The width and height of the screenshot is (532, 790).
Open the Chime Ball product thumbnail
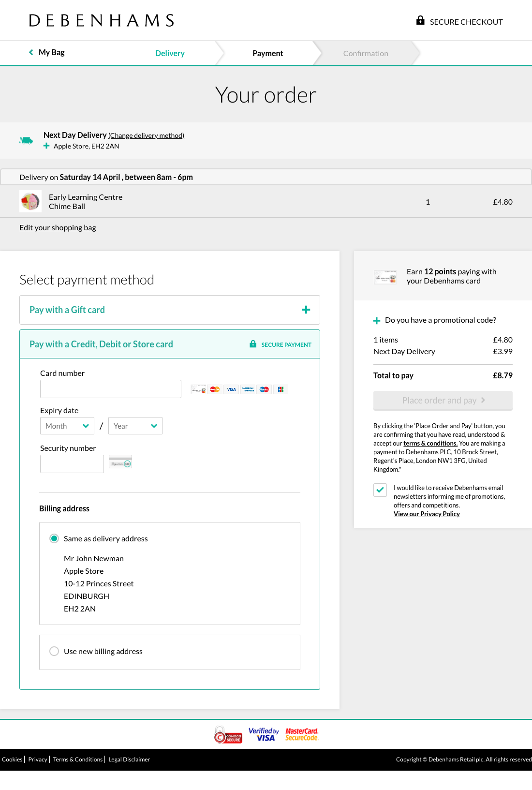point(30,201)
